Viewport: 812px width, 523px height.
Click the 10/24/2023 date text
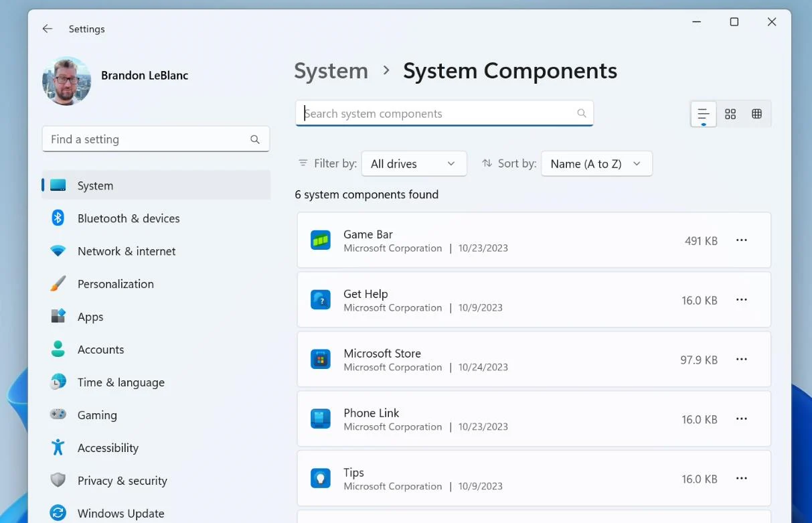coord(483,367)
